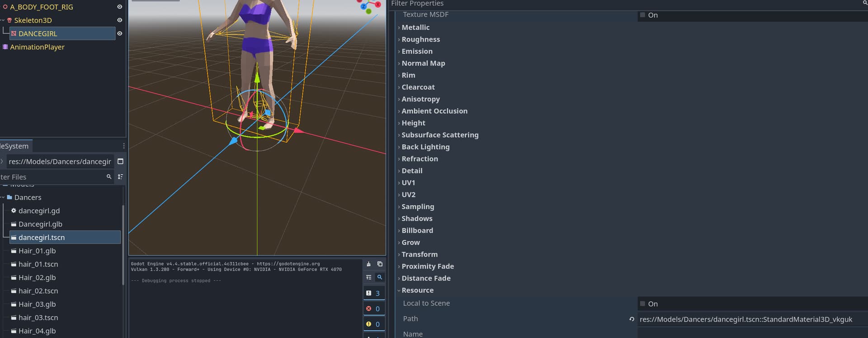Select the Skeleton3D node
This screenshot has height=338, width=868.
[x=33, y=20]
